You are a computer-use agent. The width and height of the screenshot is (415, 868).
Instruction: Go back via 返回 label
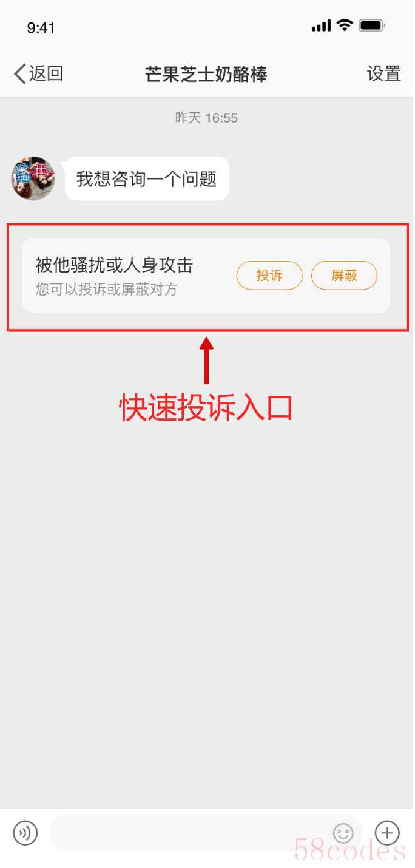coord(46,74)
